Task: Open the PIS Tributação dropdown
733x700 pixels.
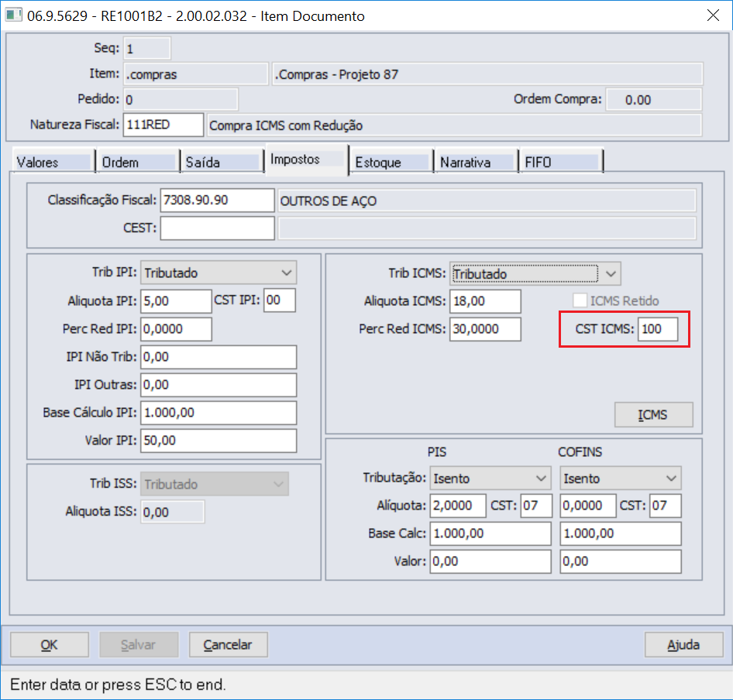Action: (x=490, y=479)
